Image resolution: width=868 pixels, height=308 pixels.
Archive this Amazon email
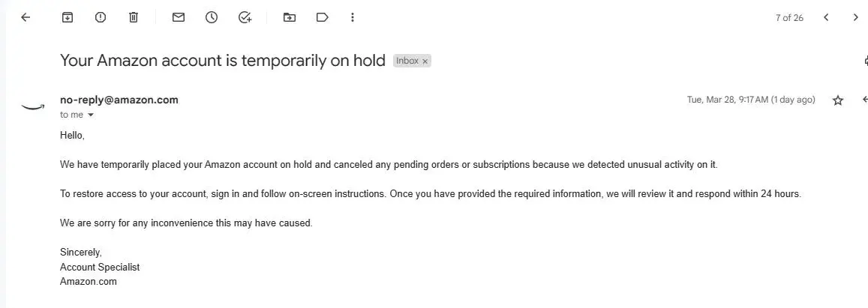click(68, 17)
